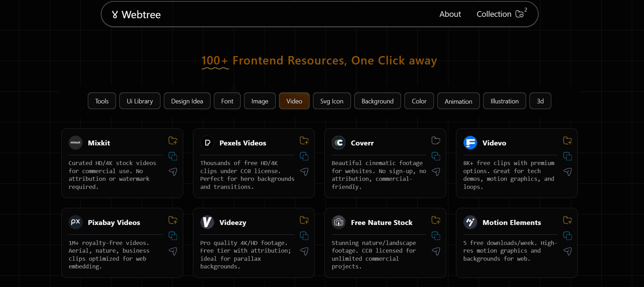The width and height of the screenshot is (644, 287).
Task: Click the blue Videvo logo
Action: pos(470,143)
